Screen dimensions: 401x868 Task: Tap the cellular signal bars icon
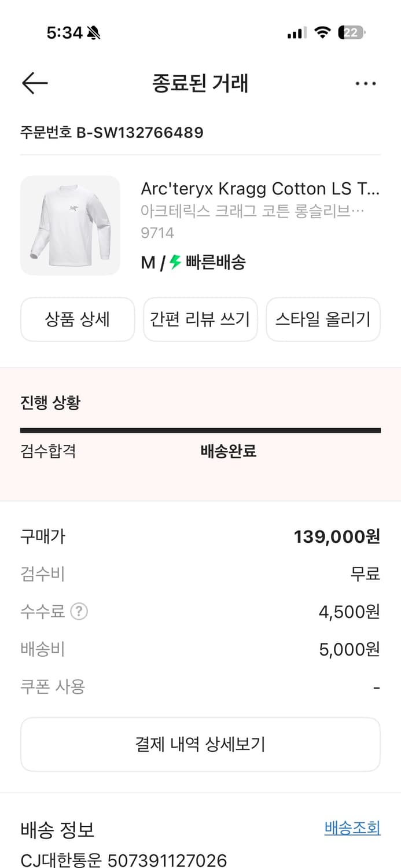(296, 33)
